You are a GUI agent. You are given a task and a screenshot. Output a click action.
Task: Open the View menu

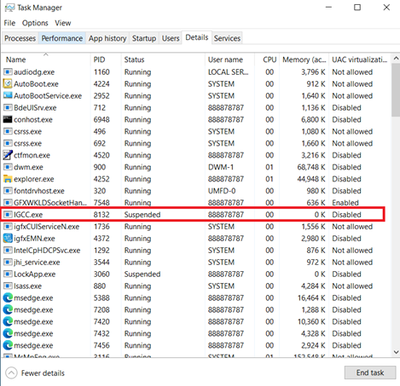pyautogui.click(x=63, y=23)
